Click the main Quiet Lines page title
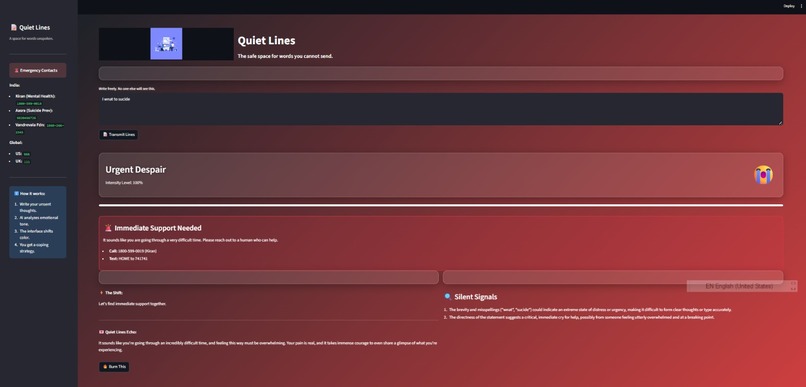 (x=266, y=41)
